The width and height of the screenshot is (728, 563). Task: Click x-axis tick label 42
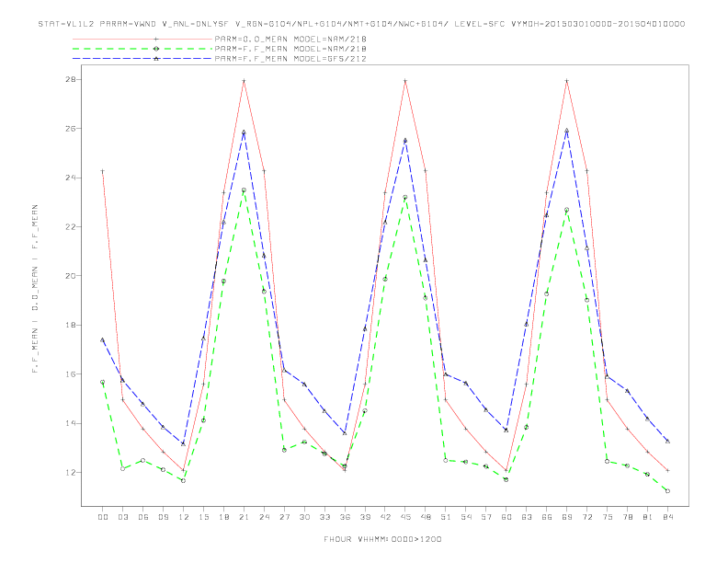click(x=385, y=517)
